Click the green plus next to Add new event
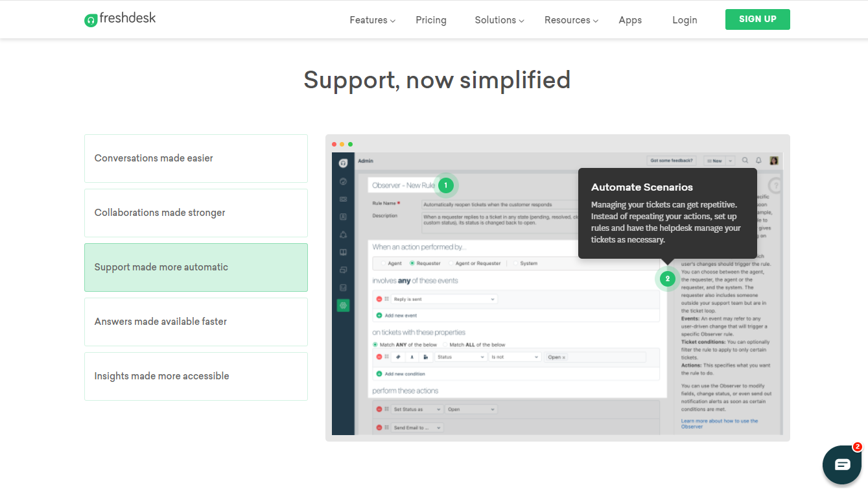 tap(379, 315)
